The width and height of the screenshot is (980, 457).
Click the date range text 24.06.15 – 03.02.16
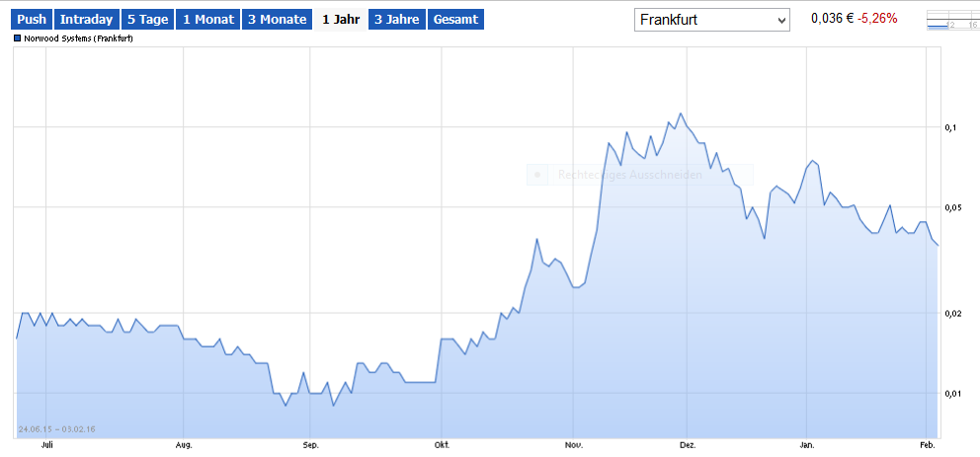(56, 429)
